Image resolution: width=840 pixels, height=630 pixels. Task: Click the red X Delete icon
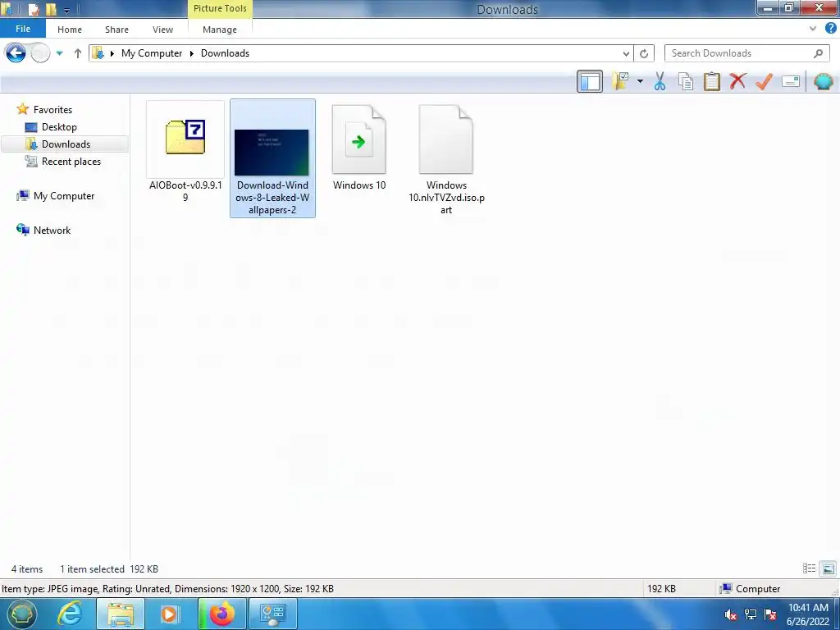[737, 81]
